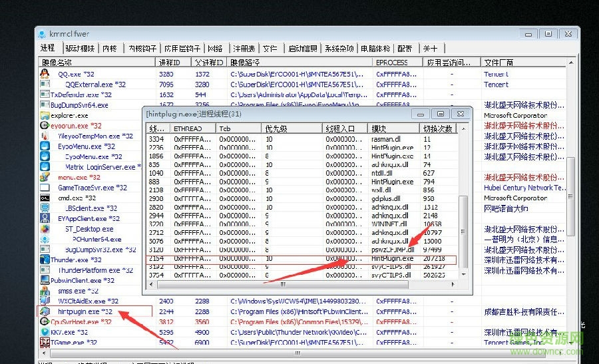Open the 启动信息 tab

(301, 49)
